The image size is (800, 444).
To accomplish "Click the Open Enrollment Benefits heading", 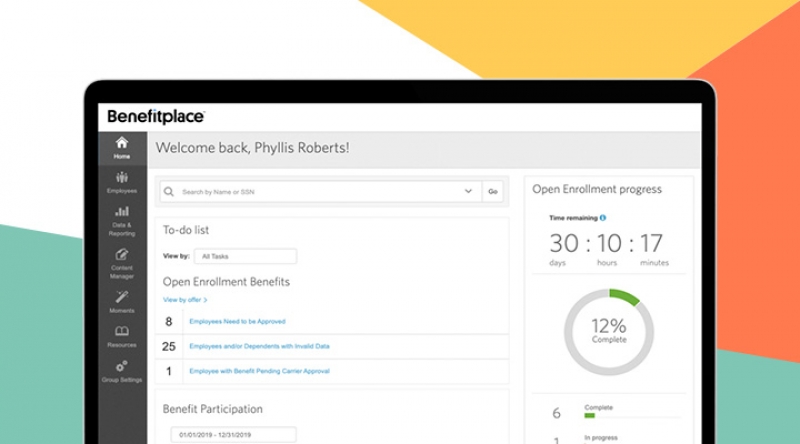I will coord(226,282).
